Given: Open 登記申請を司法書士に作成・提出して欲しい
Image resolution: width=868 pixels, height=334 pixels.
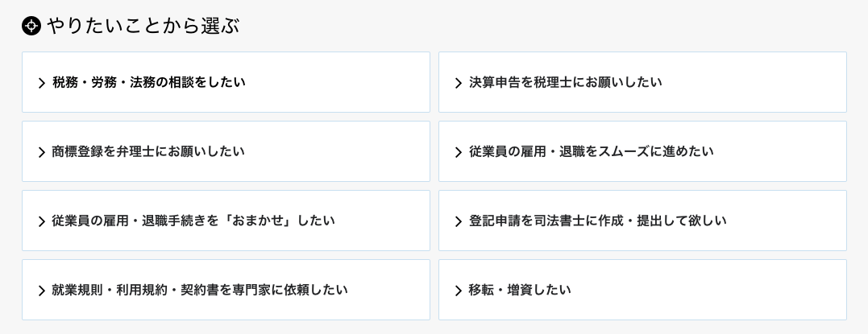Looking at the screenshot, I should click(x=597, y=221).
